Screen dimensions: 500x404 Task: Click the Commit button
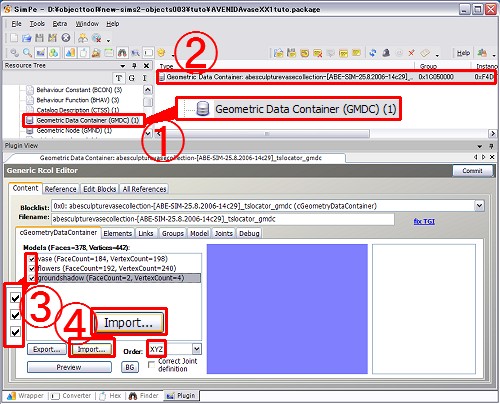coord(472,171)
